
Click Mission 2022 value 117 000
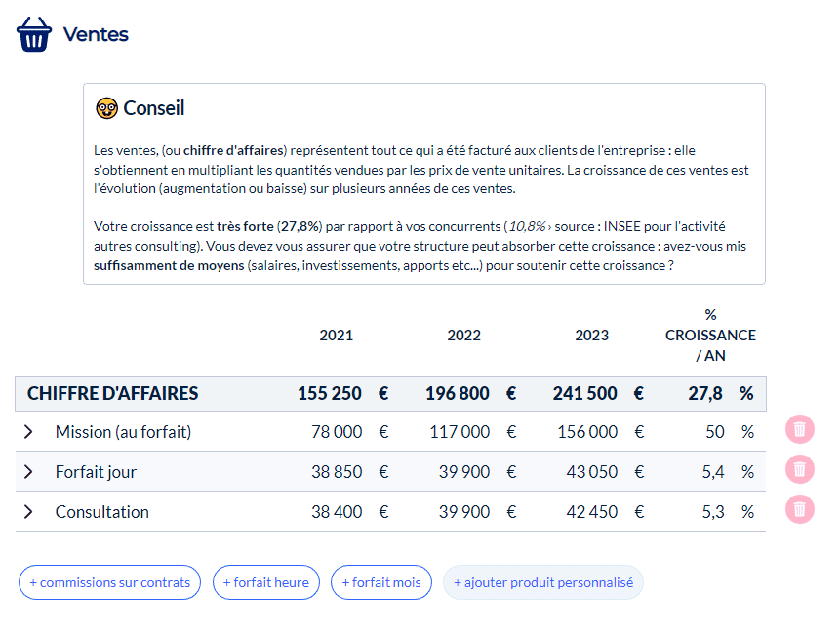click(x=460, y=432)
